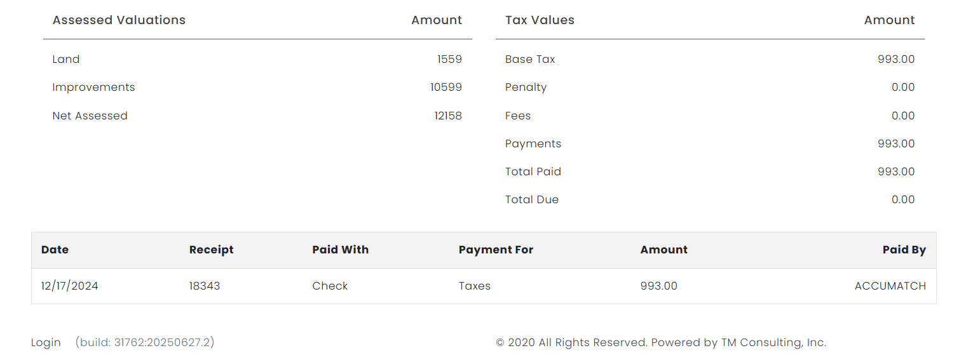Click the build number text in footer

145,342
